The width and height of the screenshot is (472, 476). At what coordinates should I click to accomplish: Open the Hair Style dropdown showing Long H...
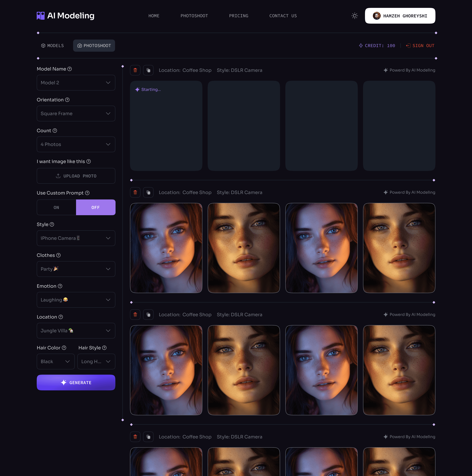[x=96, y=362]
